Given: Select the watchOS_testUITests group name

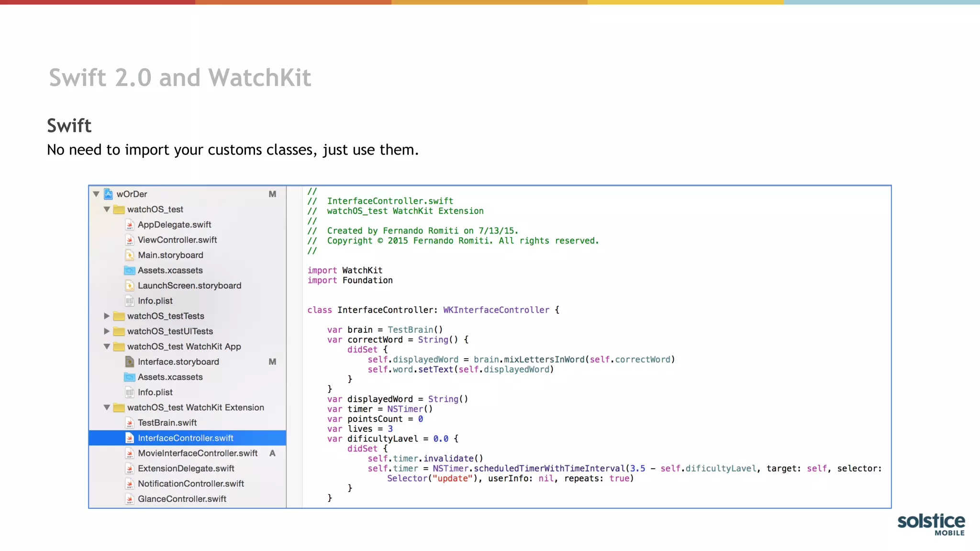Looking at the screenshot, I should (170, 331).
